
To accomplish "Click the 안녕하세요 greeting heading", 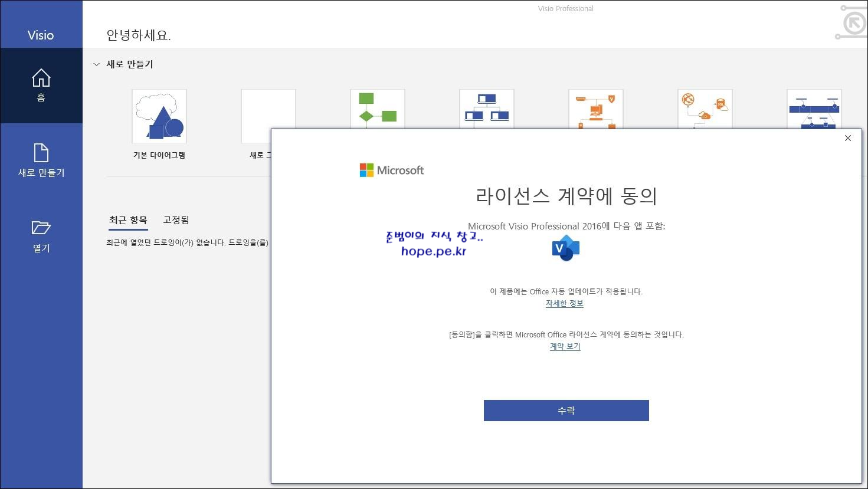I will tap(139, 35).
